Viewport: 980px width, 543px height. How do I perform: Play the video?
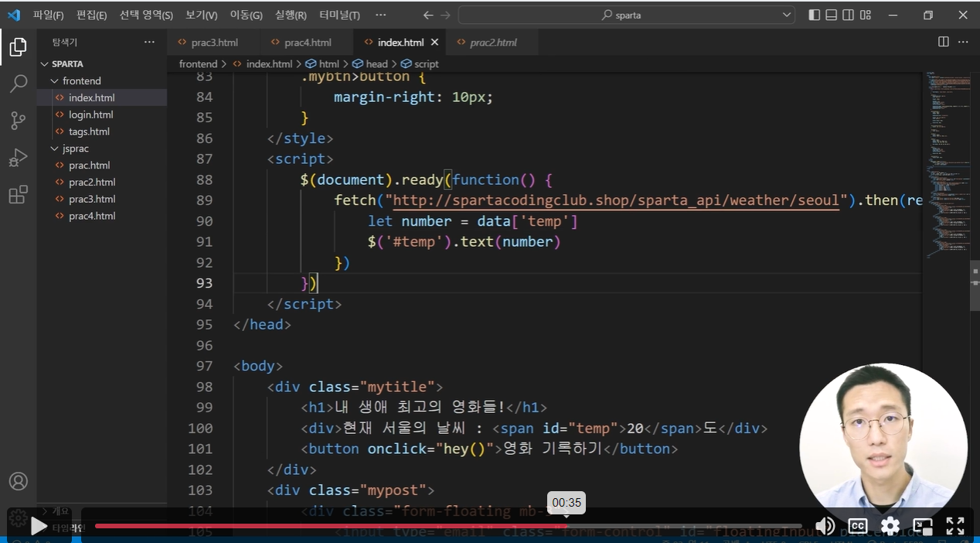[x=39, y=527]
